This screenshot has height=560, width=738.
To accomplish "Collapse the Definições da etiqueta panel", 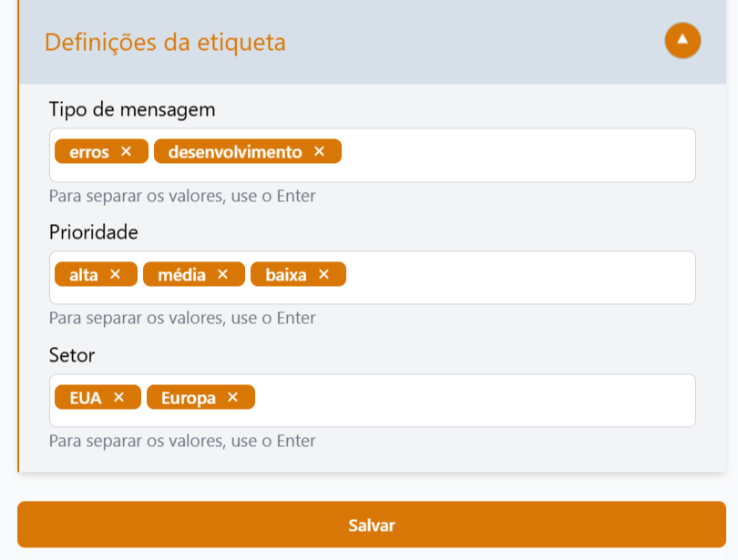I will 682,40.
